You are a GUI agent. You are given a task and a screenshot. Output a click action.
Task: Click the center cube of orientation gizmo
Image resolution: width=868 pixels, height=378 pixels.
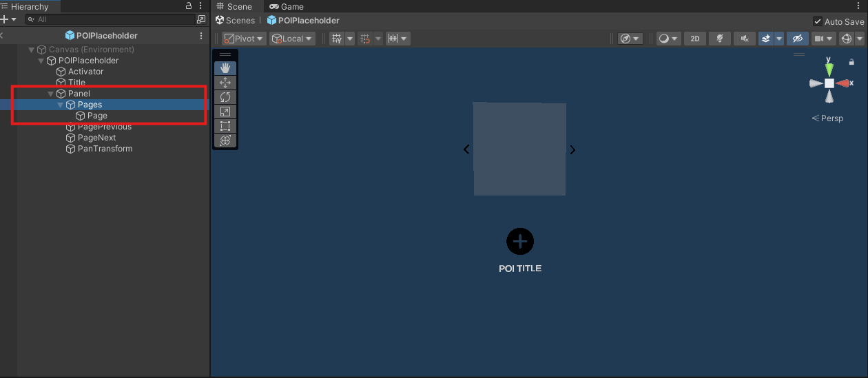[x=829, y=83]
